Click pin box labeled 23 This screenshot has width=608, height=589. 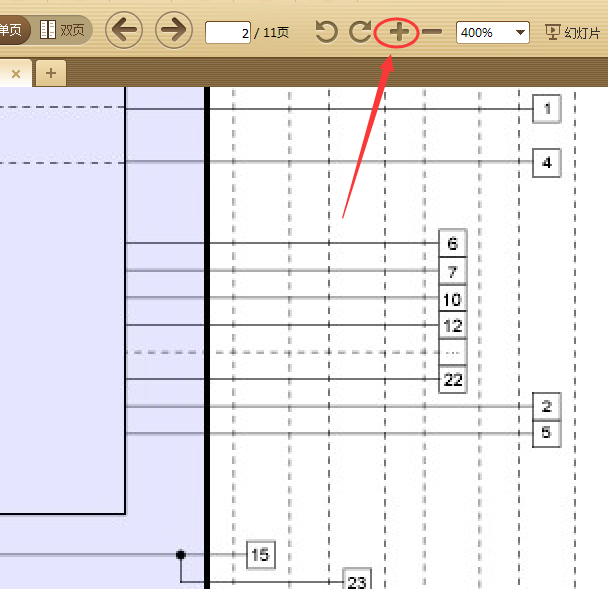click(357, 579)
